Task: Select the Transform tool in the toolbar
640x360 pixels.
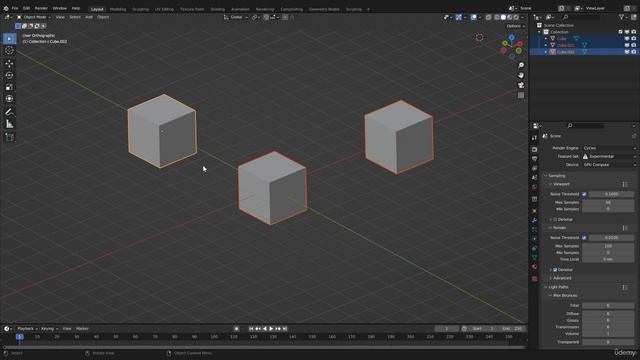Action: click(x=9, y=99)
